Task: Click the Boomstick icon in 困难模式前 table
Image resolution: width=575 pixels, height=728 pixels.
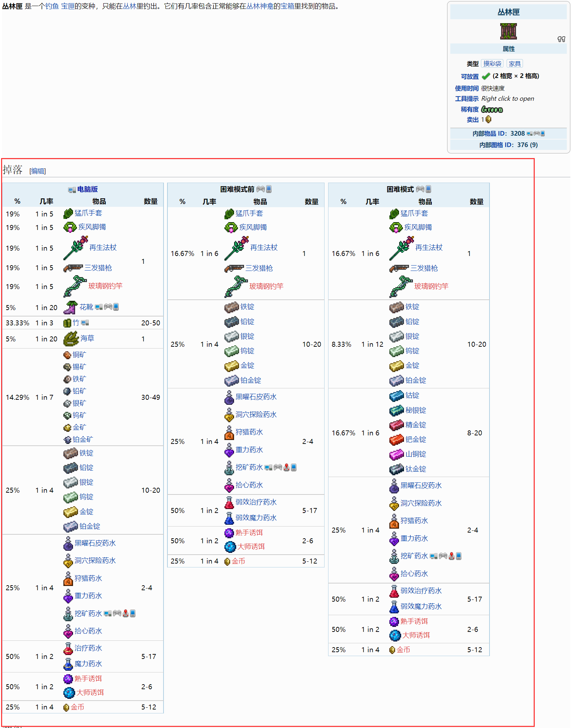Action: coord(234,268)
